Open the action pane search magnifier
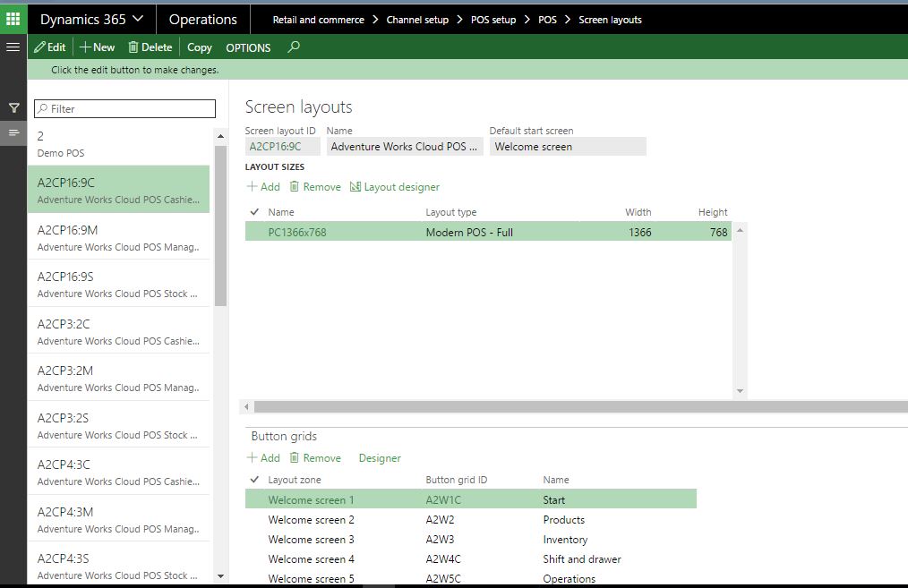Image resolution: width=908 pixels, height=588 pixels. (294, 47)
